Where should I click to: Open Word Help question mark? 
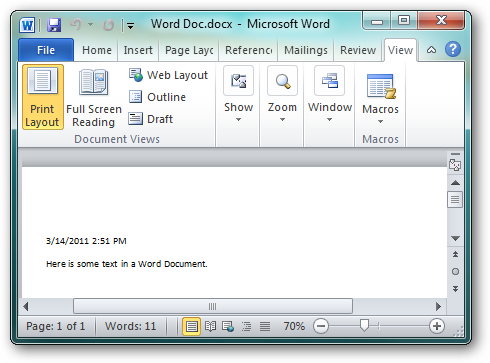tap(453, 50)
